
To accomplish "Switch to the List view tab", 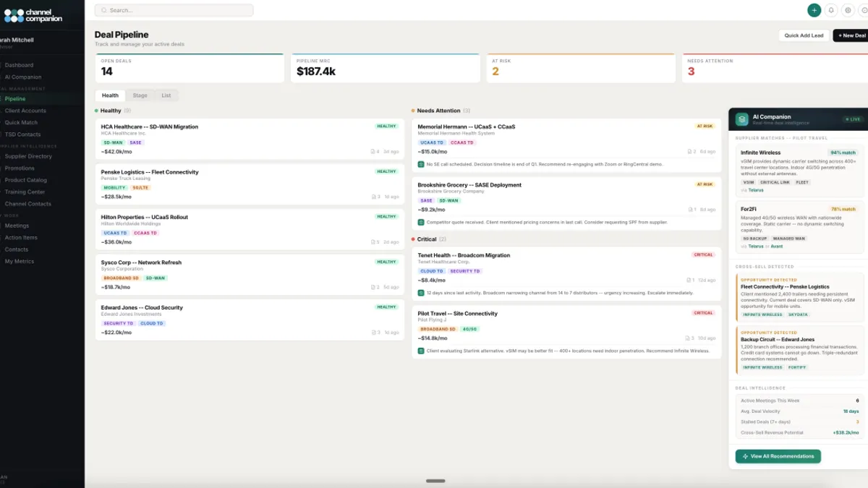I will click(166, 95).
